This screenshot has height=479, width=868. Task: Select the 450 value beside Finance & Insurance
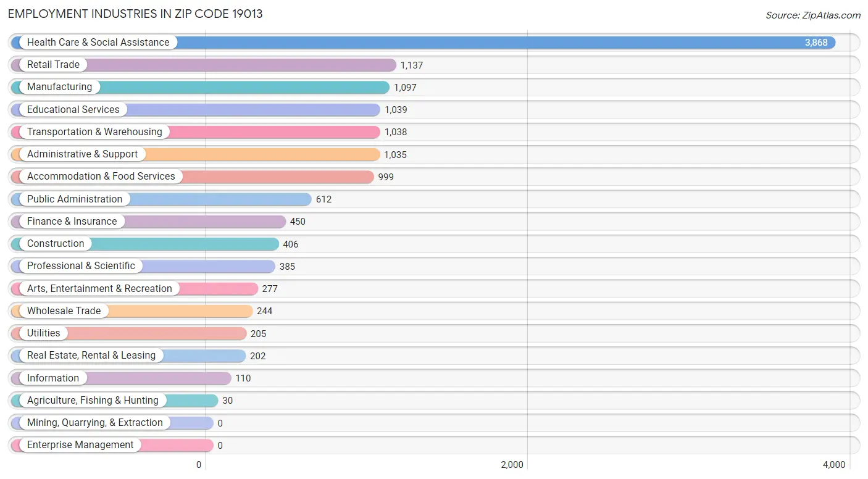pyautogui.click(x=298, y=222)
